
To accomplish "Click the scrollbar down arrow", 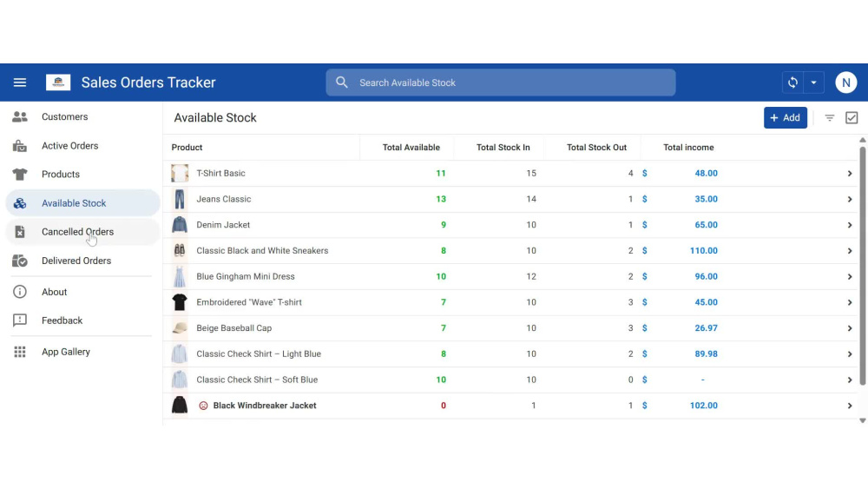I will point(863,421).
